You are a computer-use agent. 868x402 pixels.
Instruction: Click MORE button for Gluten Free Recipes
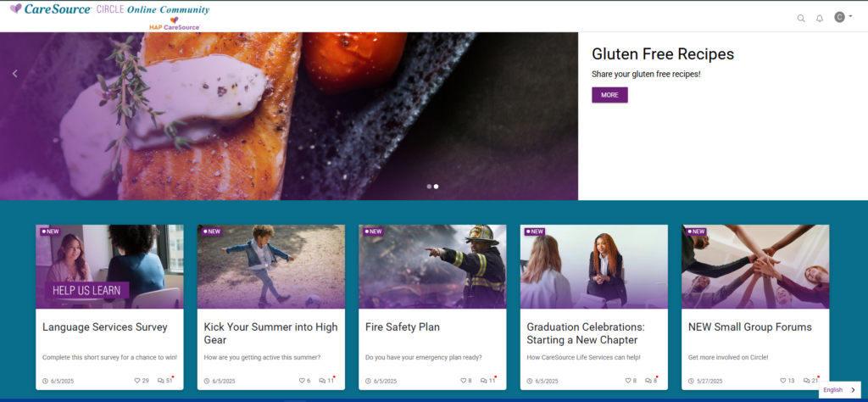point(609,95)
